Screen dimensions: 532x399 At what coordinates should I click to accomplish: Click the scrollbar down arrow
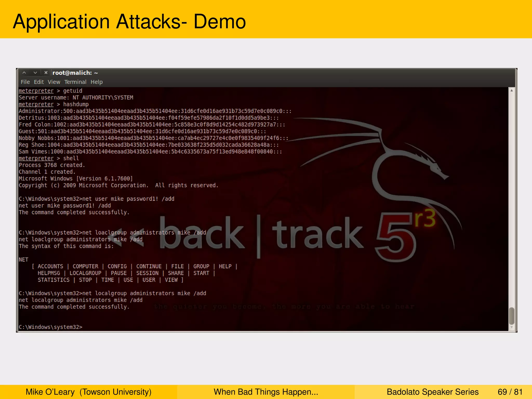point(511,328)
